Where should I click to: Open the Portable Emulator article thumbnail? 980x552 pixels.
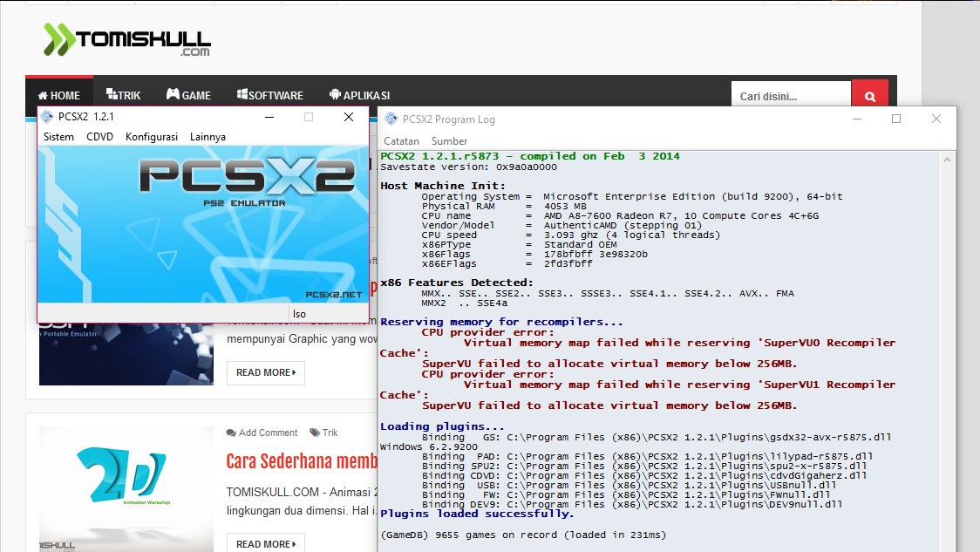tap(126, 354)
